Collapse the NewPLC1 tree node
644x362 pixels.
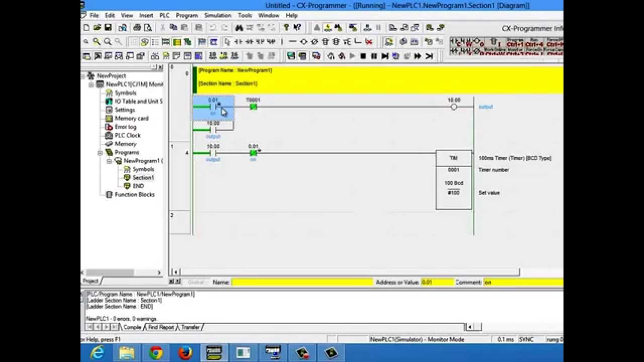(92, 84)
